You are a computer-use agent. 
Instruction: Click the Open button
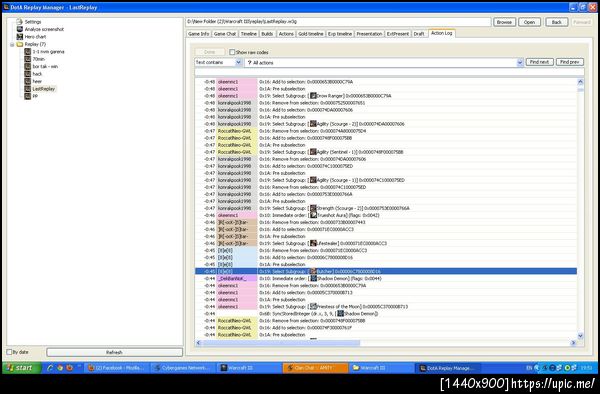[530, 22]
